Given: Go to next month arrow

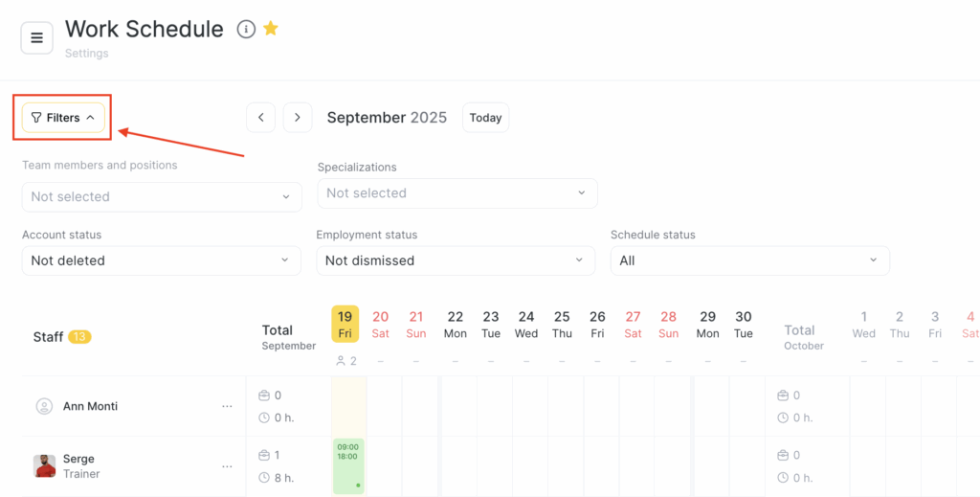Looking at the screenshot, I should 298,118.
